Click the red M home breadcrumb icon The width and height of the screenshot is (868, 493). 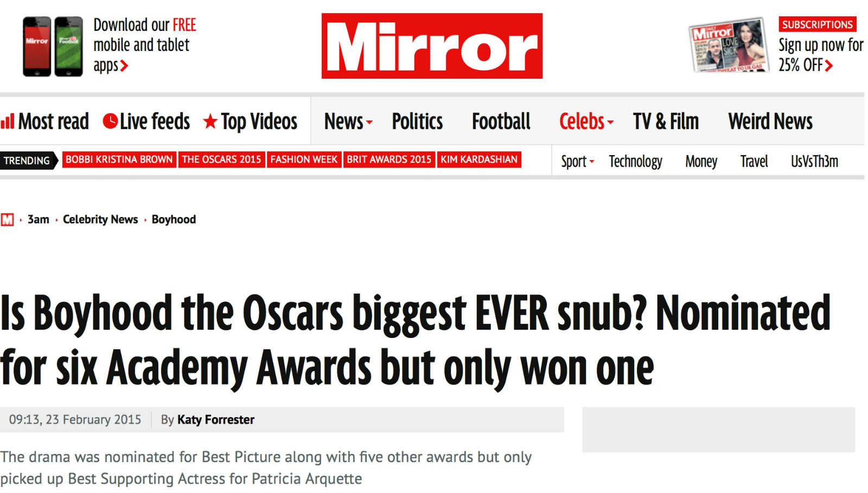tap(7, 220)
